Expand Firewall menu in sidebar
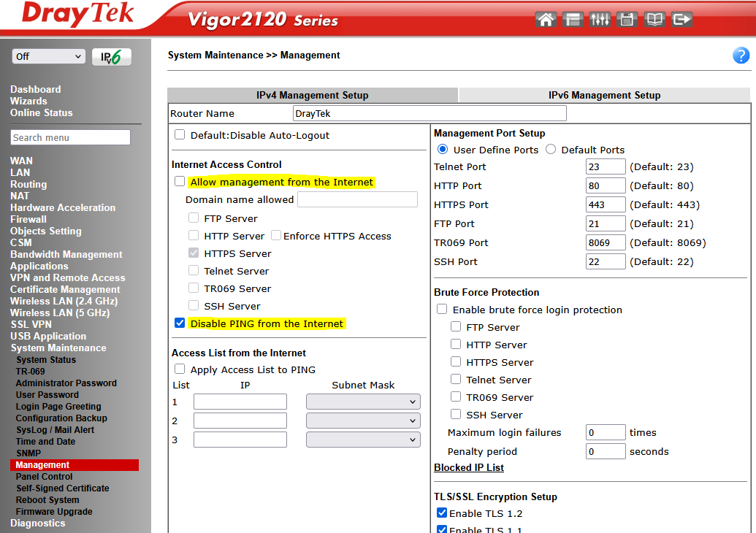This screenshot has width=756, height=533. [x=28, y=219]
